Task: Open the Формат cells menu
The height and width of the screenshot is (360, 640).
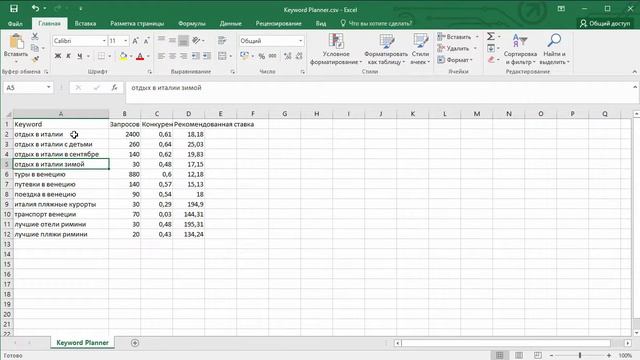Action: coord(454,60)
